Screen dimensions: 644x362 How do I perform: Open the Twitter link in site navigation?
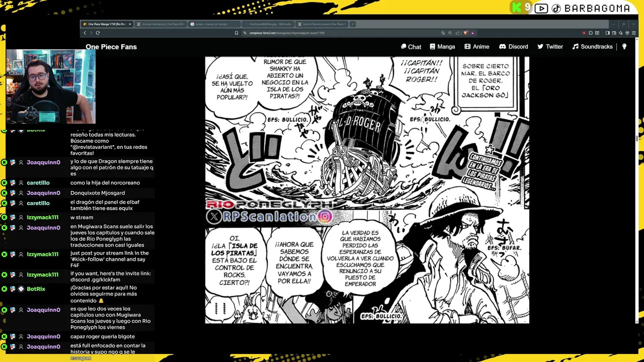[x=550, y=47]
